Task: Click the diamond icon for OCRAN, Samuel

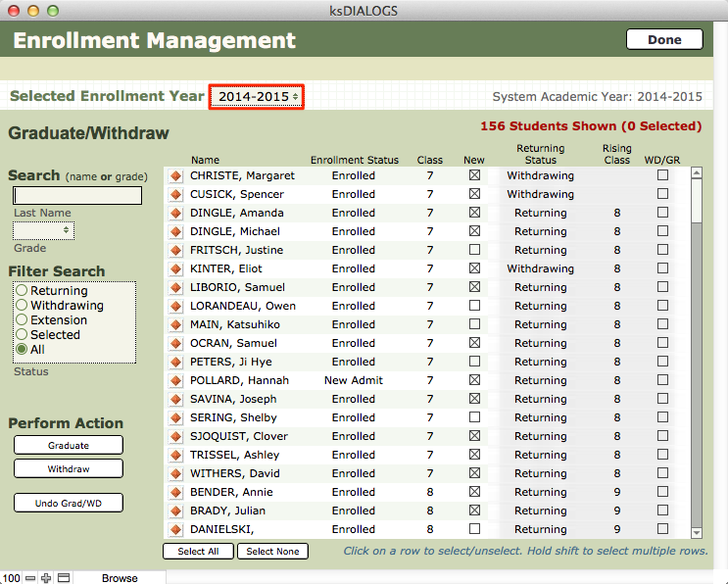Action: [176, 344]
